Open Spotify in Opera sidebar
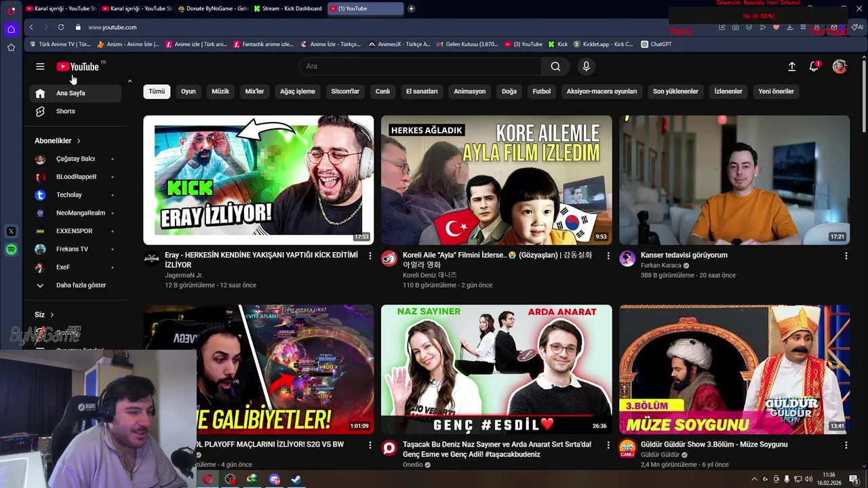Viewport: 868px width, 488px height. pos(12,249)
